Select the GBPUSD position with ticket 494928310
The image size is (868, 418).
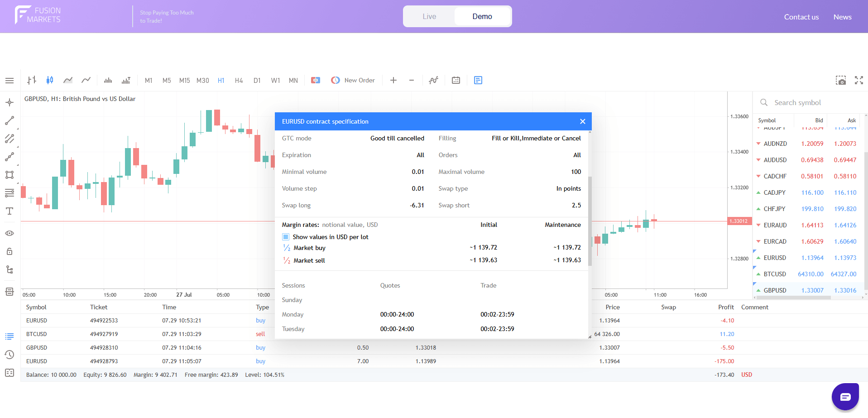(444, 348)
